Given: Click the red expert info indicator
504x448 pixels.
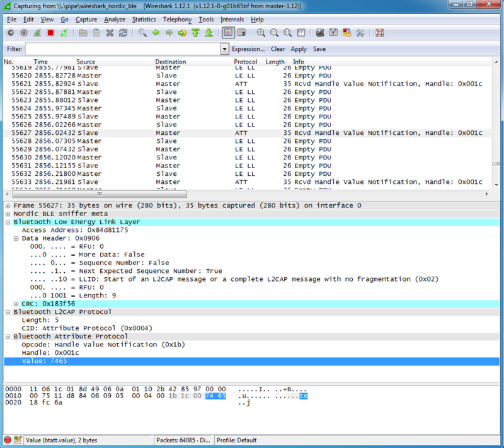Looking at the screenshot, I should 8,439.
